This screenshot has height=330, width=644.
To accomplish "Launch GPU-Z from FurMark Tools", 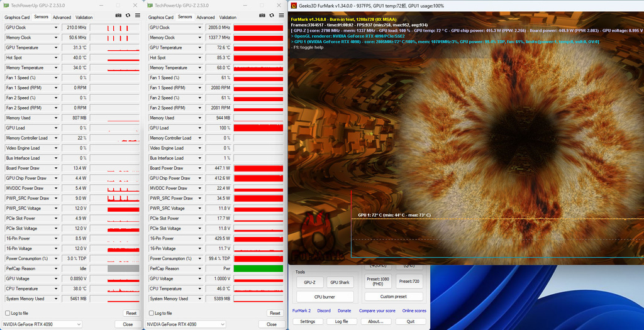I will 309,282.
